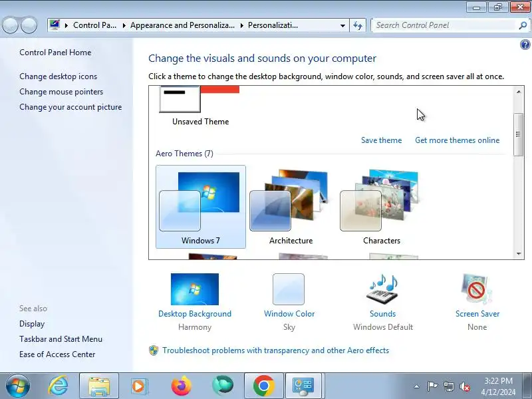Click the Help question mark icon
Image resolution: width=532 pixels, height=399 pixels.
pyautogui.click(x=525, y=45)
